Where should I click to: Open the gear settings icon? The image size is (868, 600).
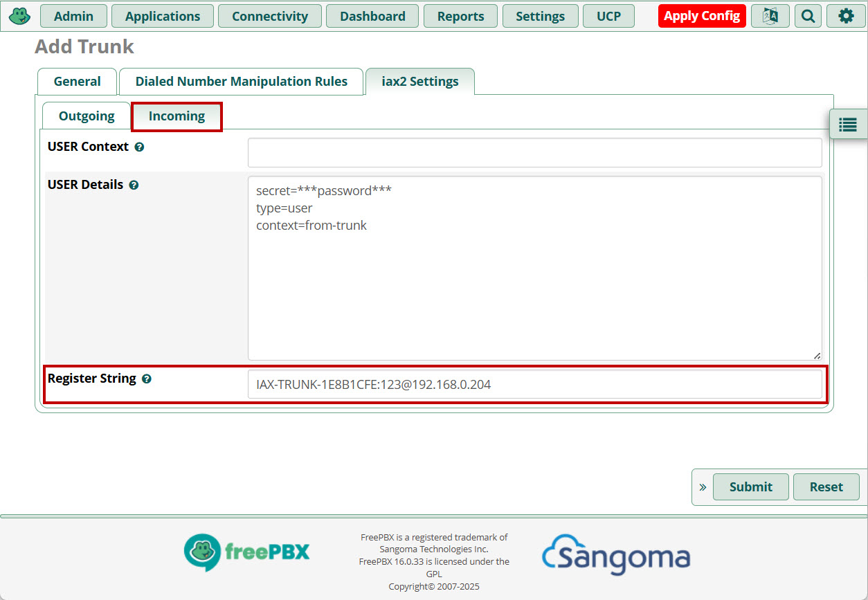click(846, 16)
